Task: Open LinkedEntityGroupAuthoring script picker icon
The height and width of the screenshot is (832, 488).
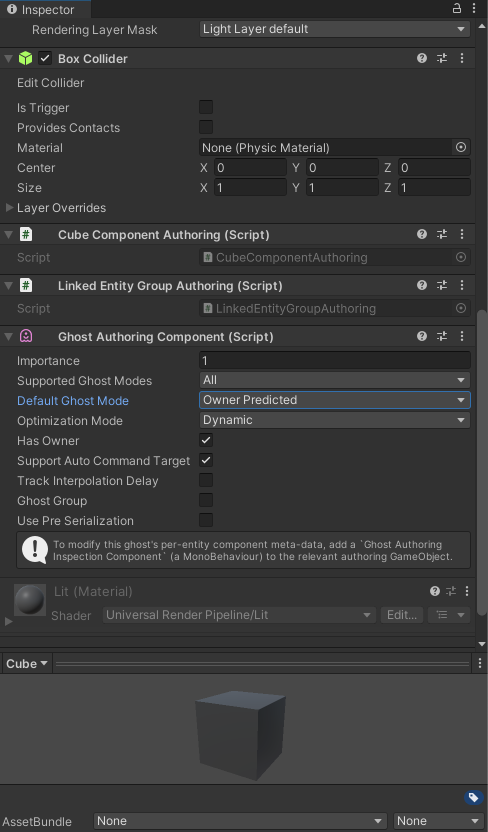Action: click(x=461, y=308)
